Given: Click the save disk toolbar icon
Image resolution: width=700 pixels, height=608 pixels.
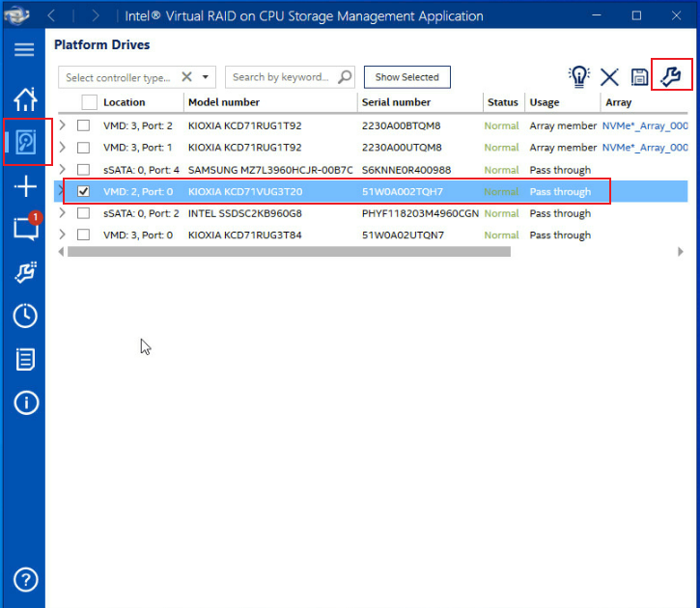Looking at the screenshot, I should (639, 77).
